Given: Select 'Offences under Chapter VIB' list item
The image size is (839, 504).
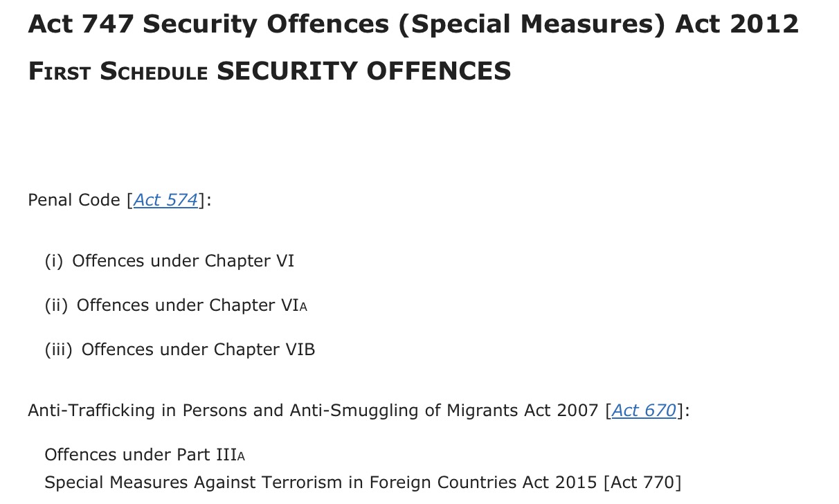Looking at the screenshot, I should [x=199, y=350].
